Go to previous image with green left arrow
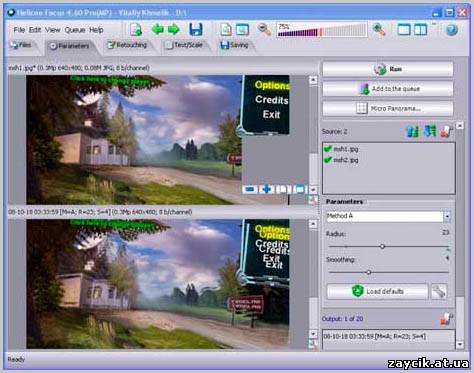Viewport: 474px width, 373px height. [x=157, y=29]
